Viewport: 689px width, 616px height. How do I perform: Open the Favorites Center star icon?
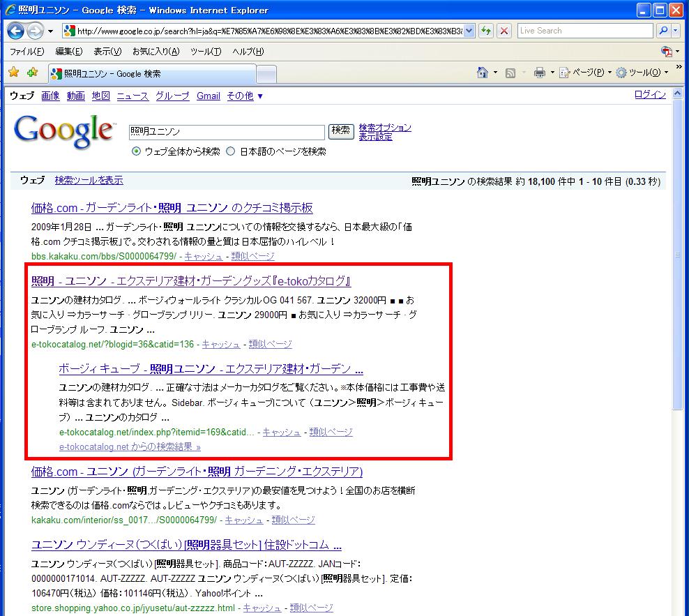click(x=13, y=73)
